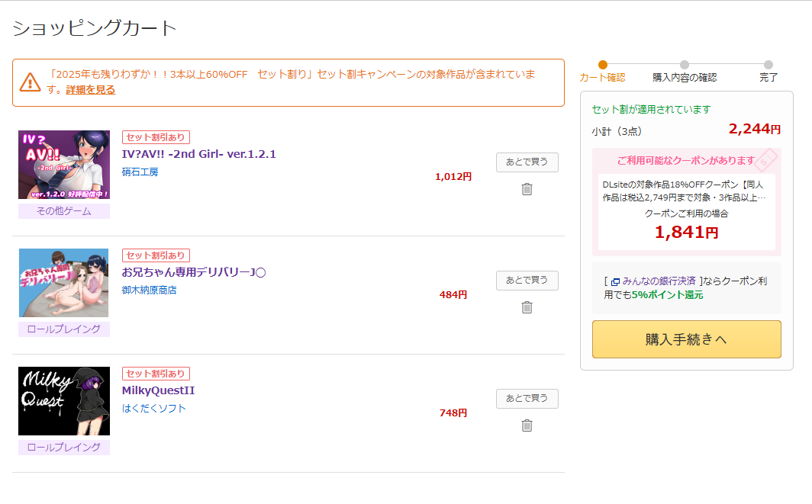Click the coupon ticket icon

pos(766,159)
